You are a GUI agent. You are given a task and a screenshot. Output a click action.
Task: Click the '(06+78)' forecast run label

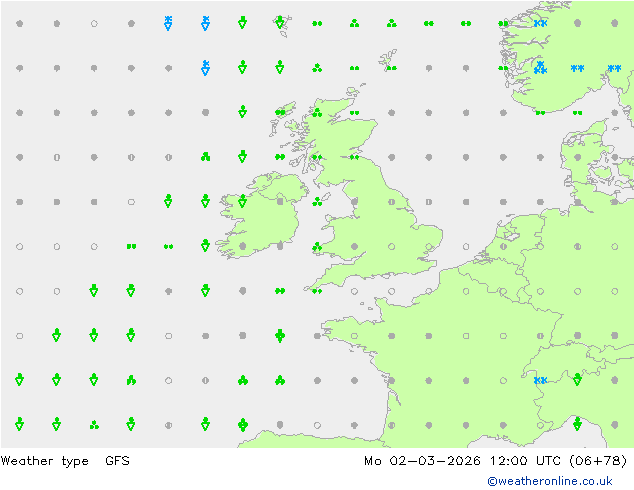click(598, 461)
